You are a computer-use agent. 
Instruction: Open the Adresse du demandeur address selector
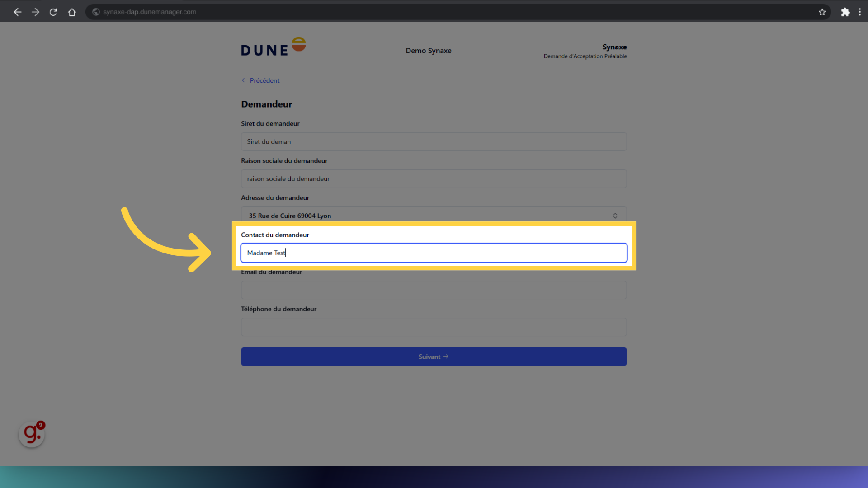pyautogui.click(x=433, y=216)
